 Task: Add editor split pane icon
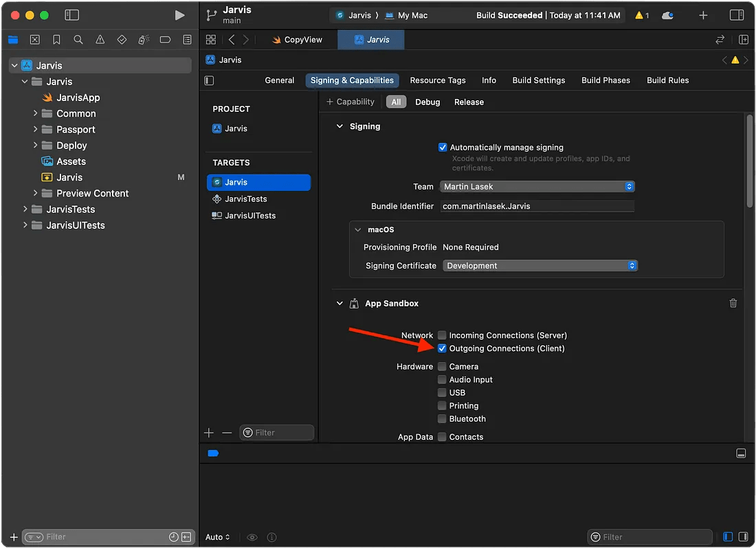point(744,40)
